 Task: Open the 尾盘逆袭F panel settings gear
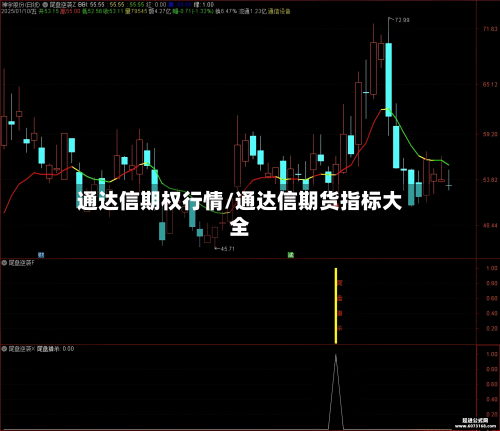[4, 263]
